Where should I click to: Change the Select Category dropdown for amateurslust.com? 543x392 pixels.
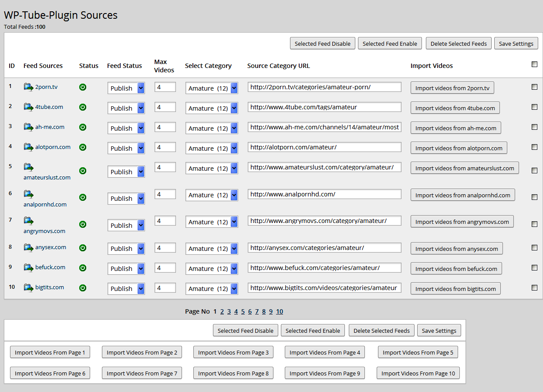click(212, 168)
